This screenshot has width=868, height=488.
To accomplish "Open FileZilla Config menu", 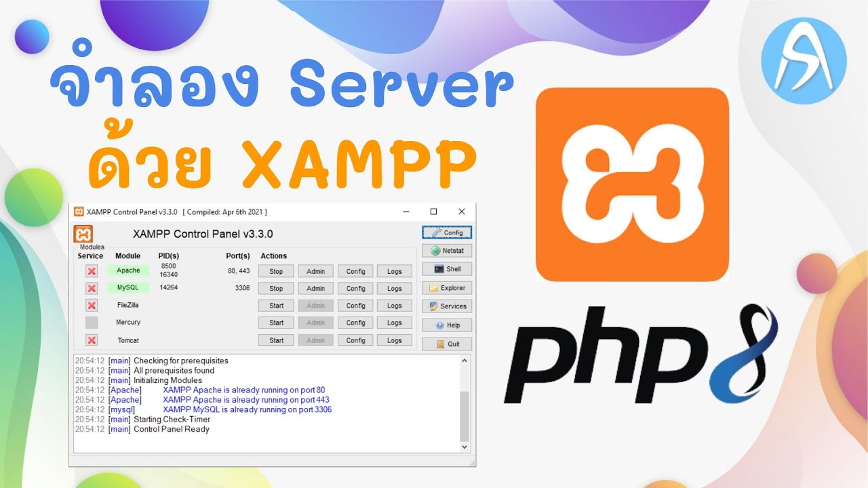I will 355,306.
